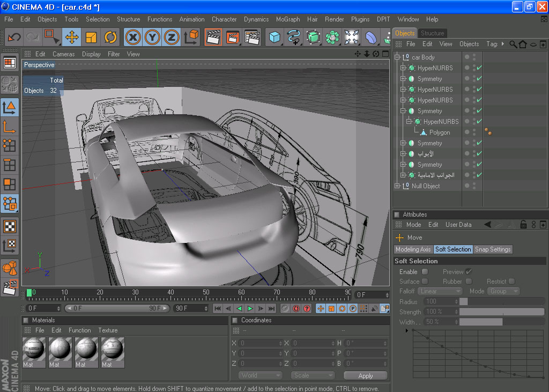Toggle the Preview checkbox

coord(469,272)
